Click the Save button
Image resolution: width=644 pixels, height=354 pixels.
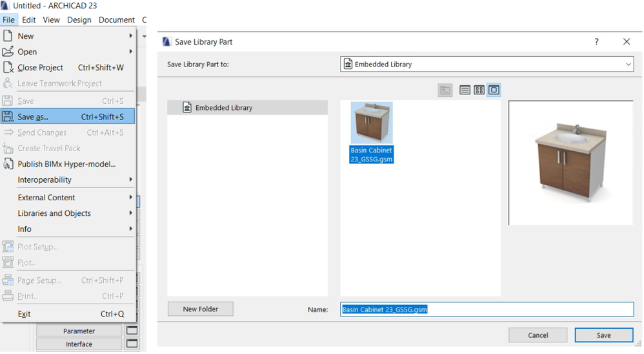(604, 335)
